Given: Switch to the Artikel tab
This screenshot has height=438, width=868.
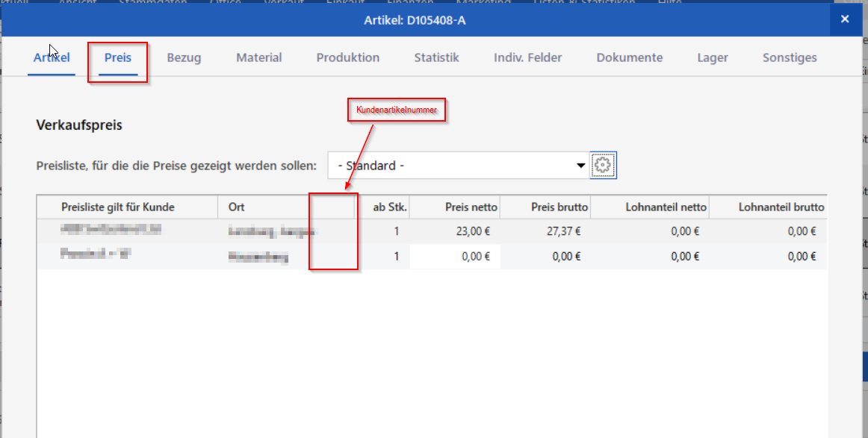Looking at the screenshot, I should (x=52, y=57).
